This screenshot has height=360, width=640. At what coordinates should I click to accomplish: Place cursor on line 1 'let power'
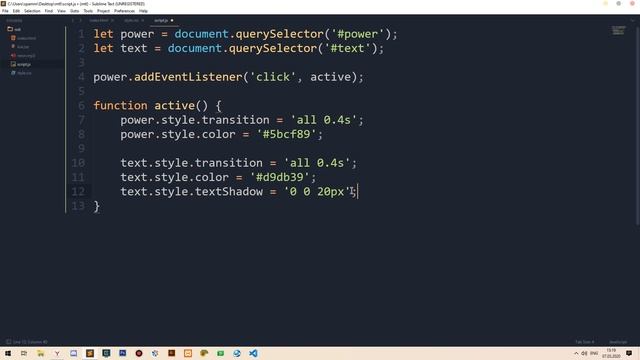pos(124,34)
